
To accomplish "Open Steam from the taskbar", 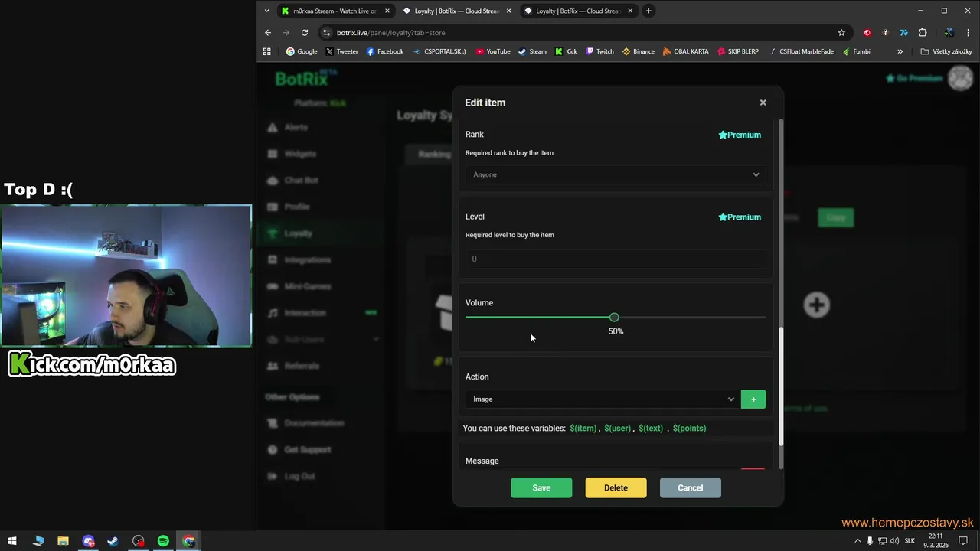I will coord(113,541).
